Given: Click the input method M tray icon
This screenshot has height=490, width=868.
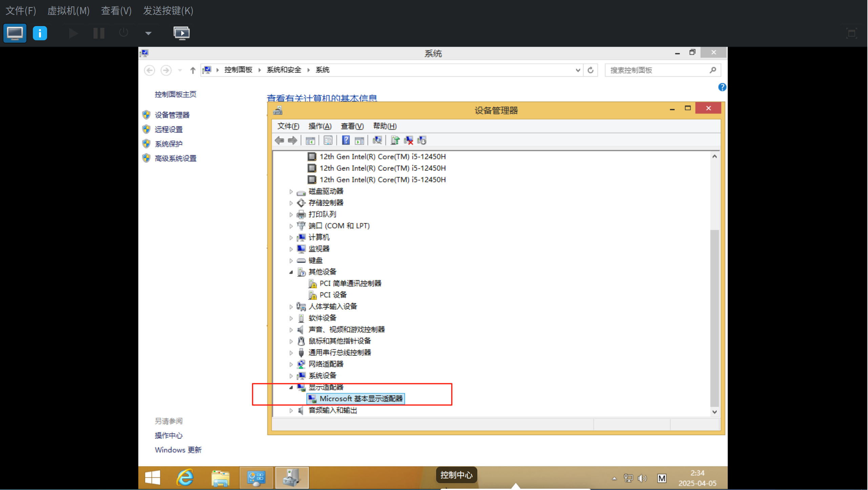Looking at the screenshot, I should point(662,478).
